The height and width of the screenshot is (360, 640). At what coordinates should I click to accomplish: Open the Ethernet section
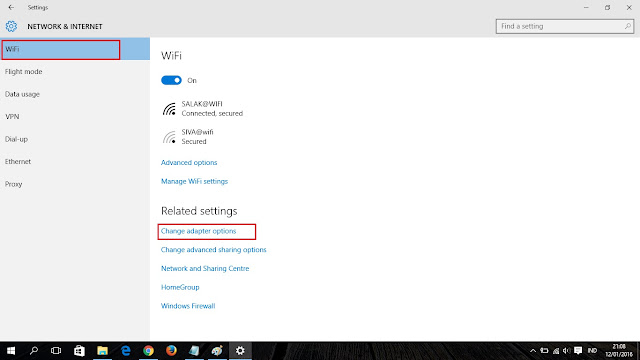pos(18,162)
